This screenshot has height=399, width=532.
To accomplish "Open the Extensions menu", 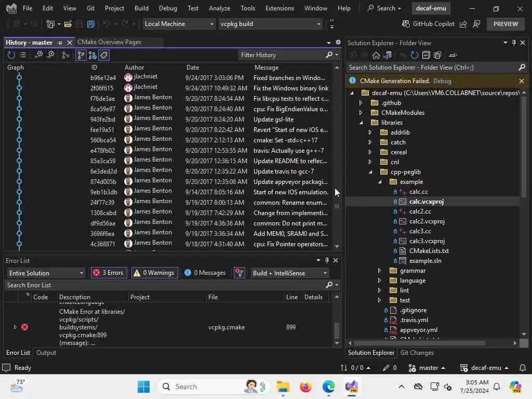I will (280, 8).
